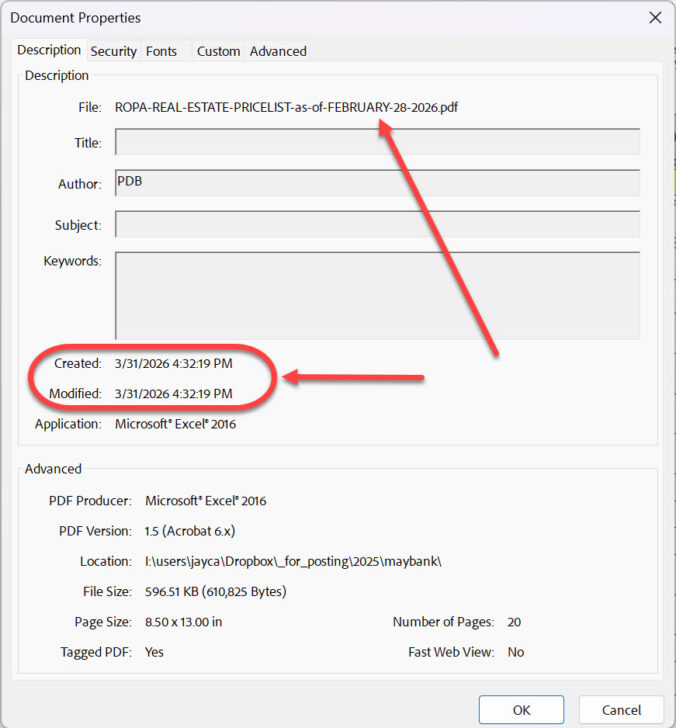
Task: Click the Created date value 3/31/2026 4:32:19 PM
Action: [x=174, y=363]
